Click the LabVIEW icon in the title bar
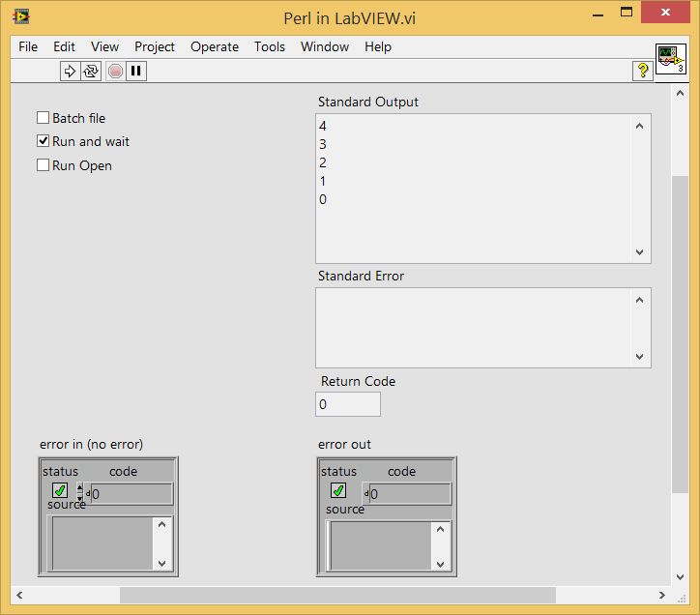700x615 pixels. pyautogui.click(x=21, y=17)
